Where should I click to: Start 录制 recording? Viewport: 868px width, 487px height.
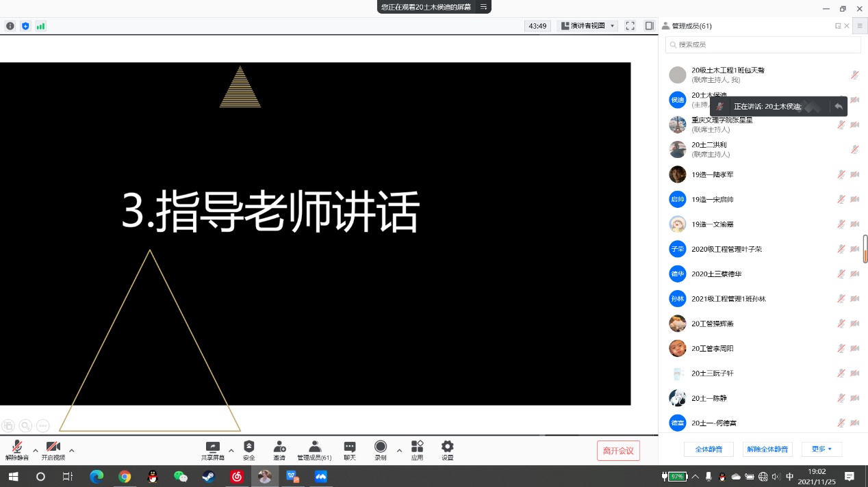click(x=381, y=449)
